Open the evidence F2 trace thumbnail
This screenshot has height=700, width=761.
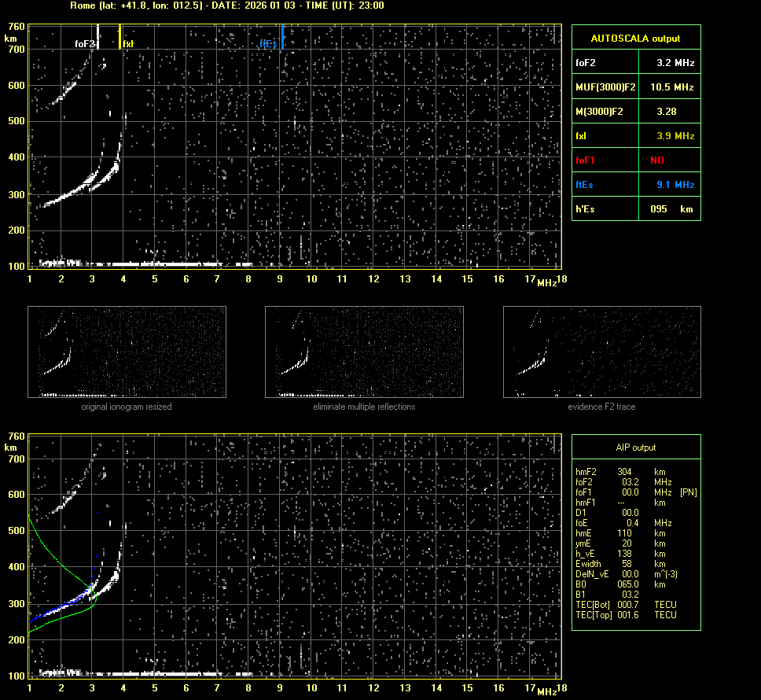601,352
